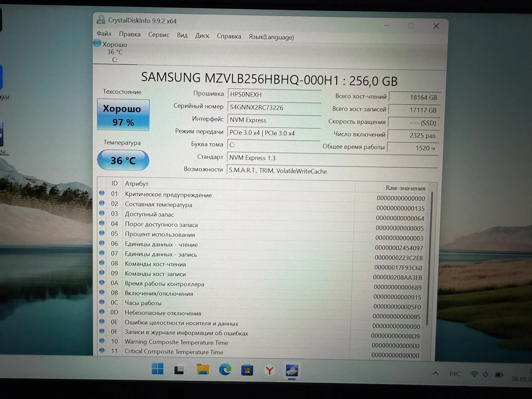The height and width of the screenshot is (399, 532).
Task: Open File Explorer from taskbar
Action: [x=203, y=369]
